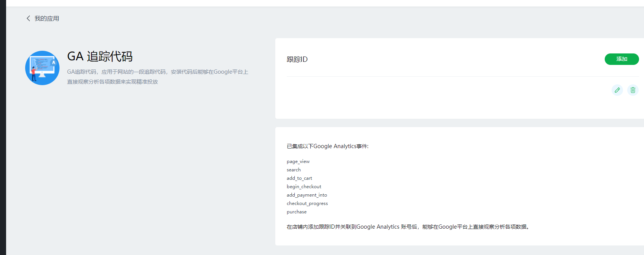Select the search event text
Viewport: 644px width, 255px height.
[294, 170]
